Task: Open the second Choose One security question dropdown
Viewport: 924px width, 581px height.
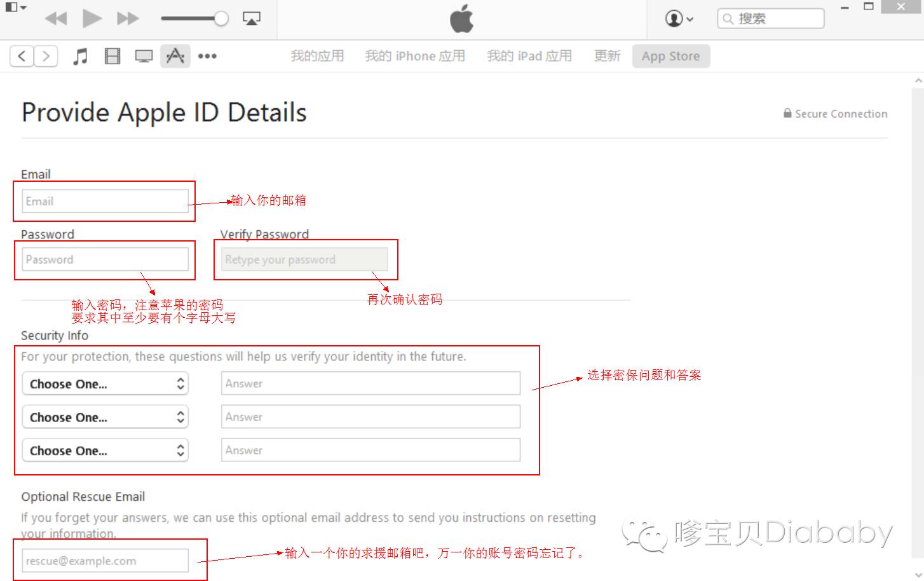Action: (105, 417)
